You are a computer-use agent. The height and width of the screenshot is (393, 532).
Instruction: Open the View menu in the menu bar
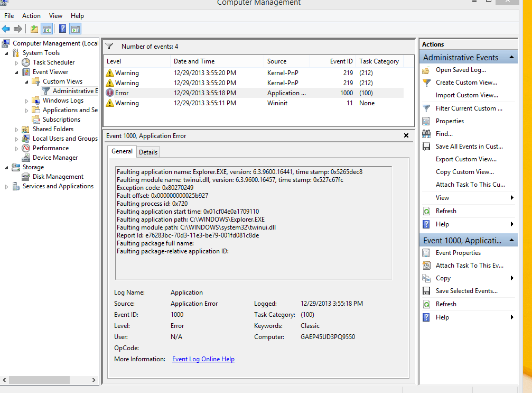click(x=55, y=16)
